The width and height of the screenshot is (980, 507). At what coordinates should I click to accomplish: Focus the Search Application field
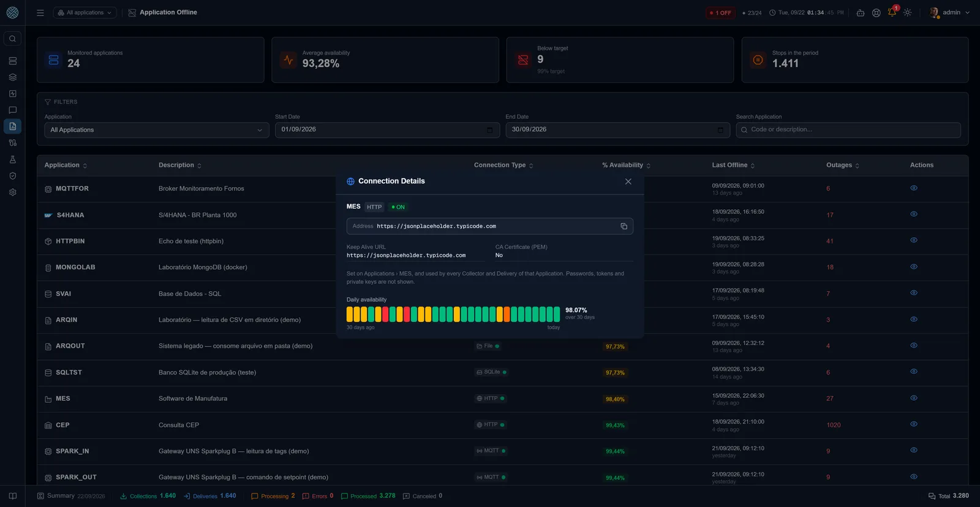(x=848, y=130)
